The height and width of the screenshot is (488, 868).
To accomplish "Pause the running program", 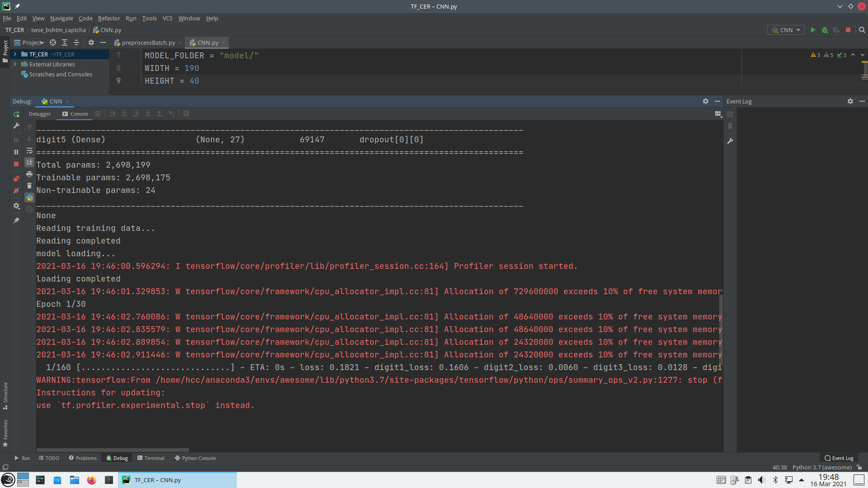I will pyautogui.click(x=16, y=152).
